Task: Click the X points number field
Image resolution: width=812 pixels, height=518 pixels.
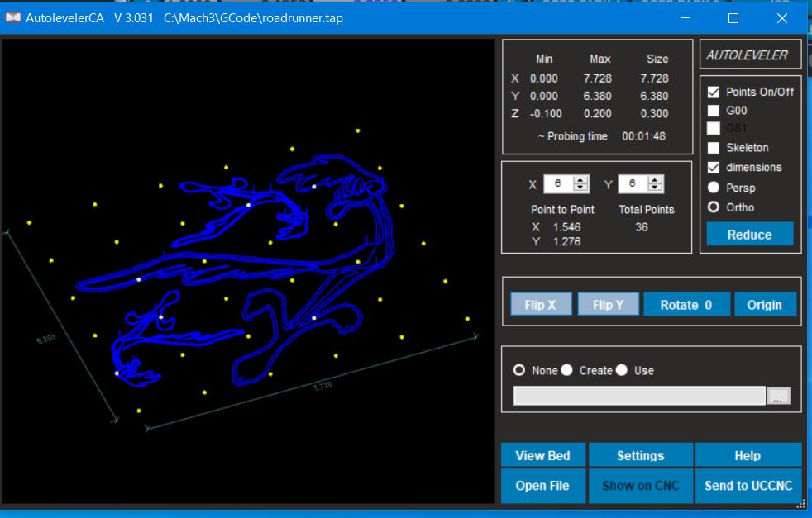Action: tap(559, 183)
